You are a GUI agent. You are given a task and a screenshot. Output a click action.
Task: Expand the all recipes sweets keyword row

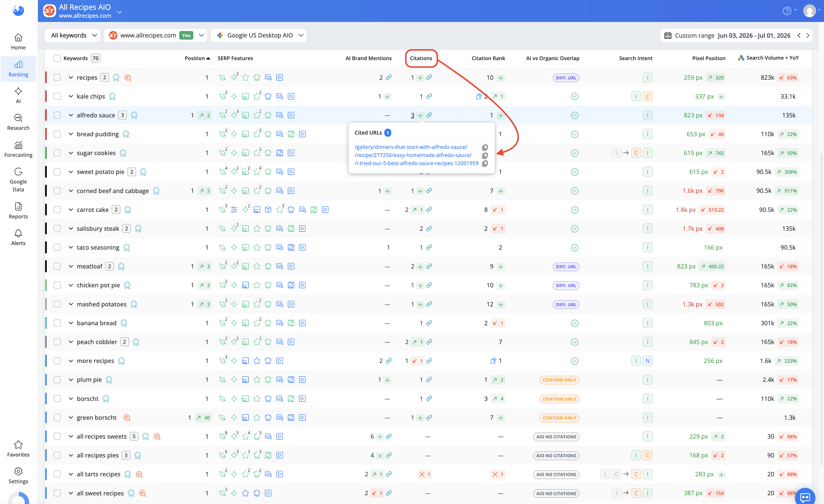(x=71, y=436)
